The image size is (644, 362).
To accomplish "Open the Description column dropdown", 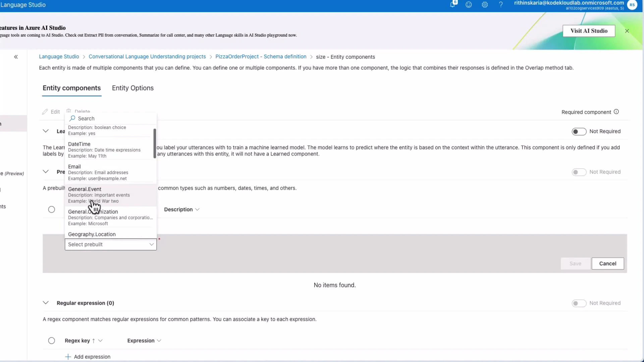I will click(x=197, y=209).
